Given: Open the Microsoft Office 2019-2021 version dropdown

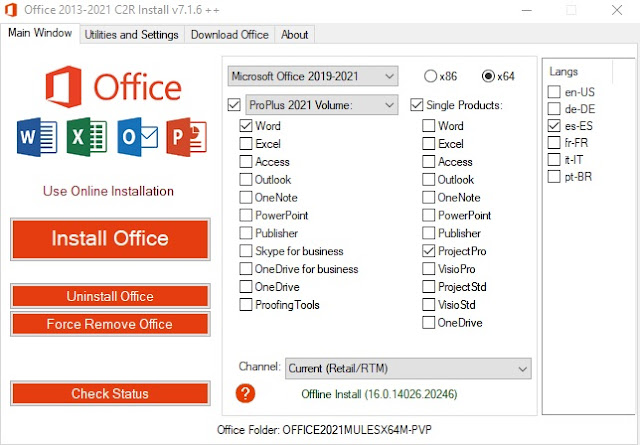Looking at the screenshot, I should [313, 76].
